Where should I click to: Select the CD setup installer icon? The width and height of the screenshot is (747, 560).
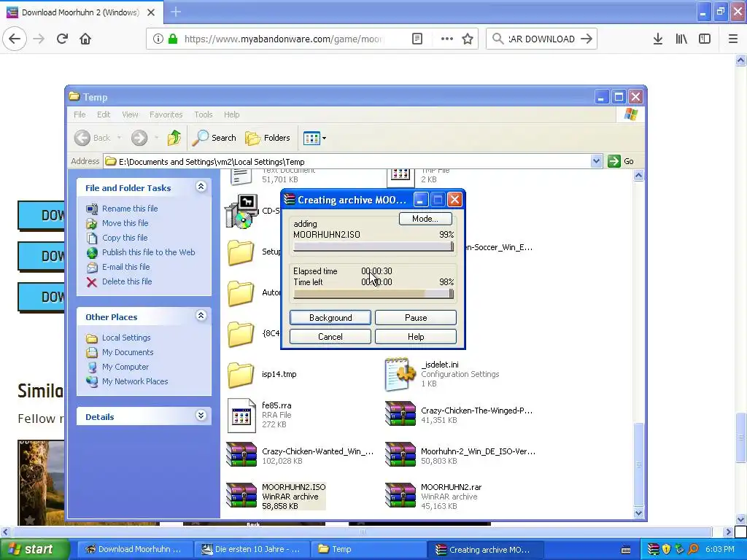(241, 211)
